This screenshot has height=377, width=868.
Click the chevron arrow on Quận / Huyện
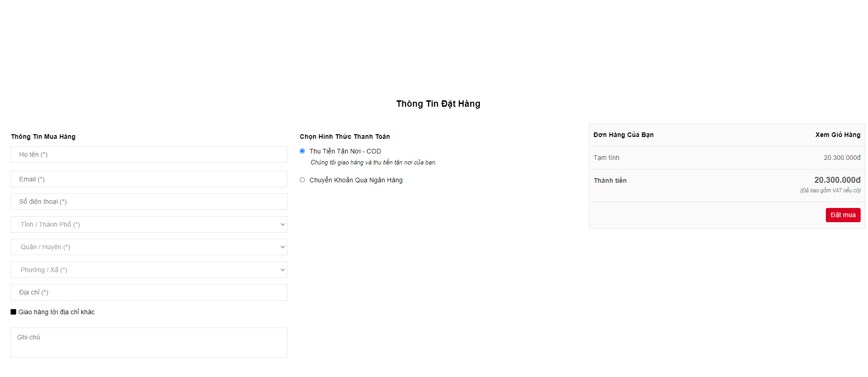282,247
